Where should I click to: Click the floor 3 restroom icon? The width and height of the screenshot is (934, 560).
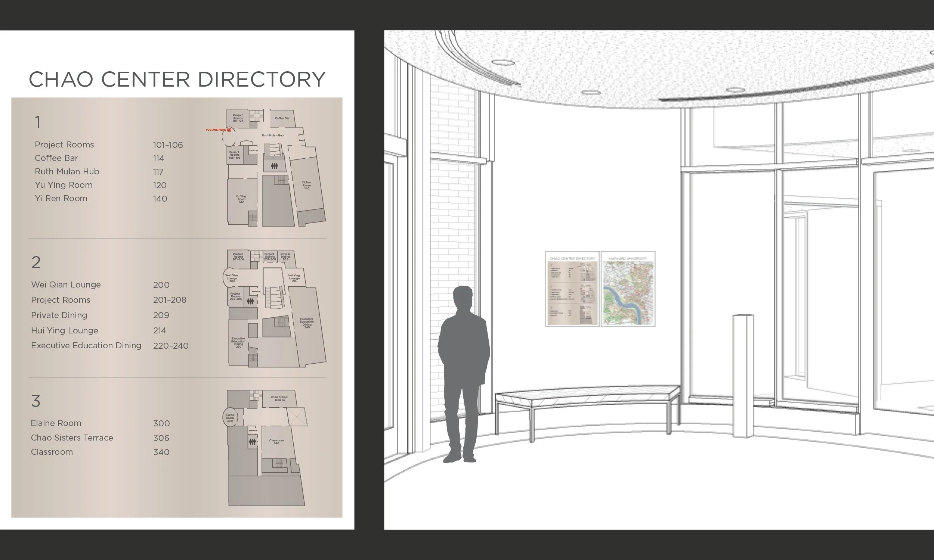click(x=252, y=442)
